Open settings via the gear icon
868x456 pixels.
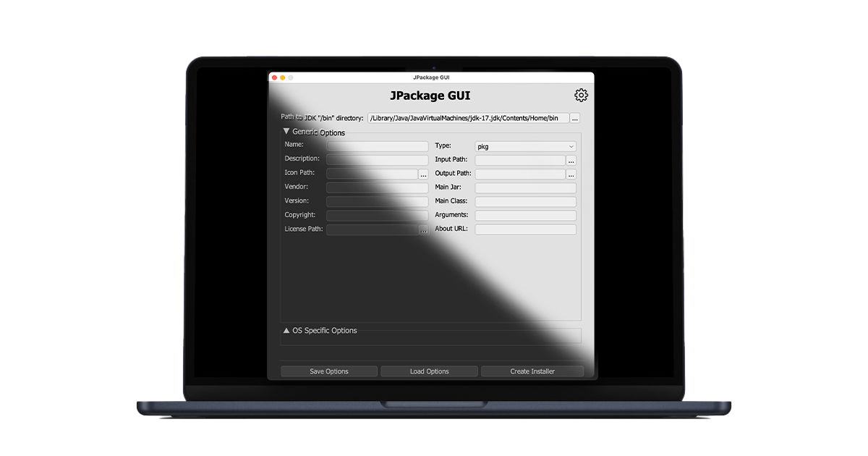pyautogui.click(x=581, y=96)
